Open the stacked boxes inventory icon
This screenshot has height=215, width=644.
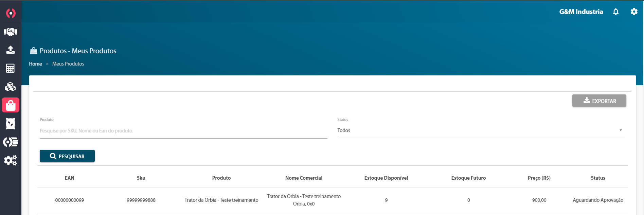10,87
